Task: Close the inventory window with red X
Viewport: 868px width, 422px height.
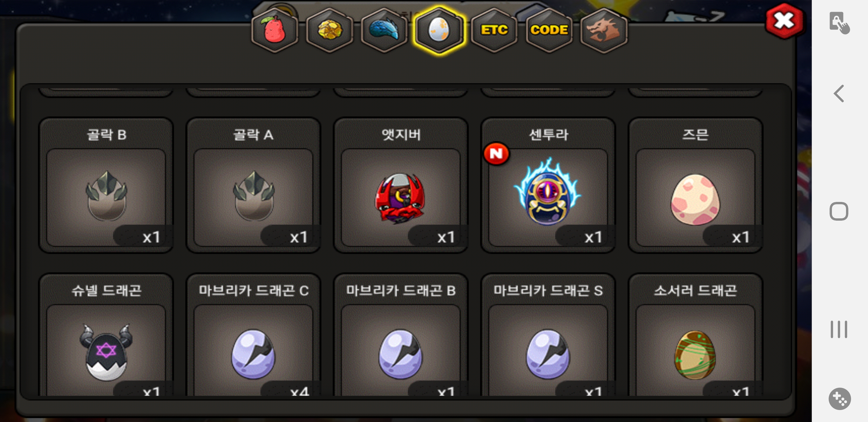Action: [x=784, y=21]
